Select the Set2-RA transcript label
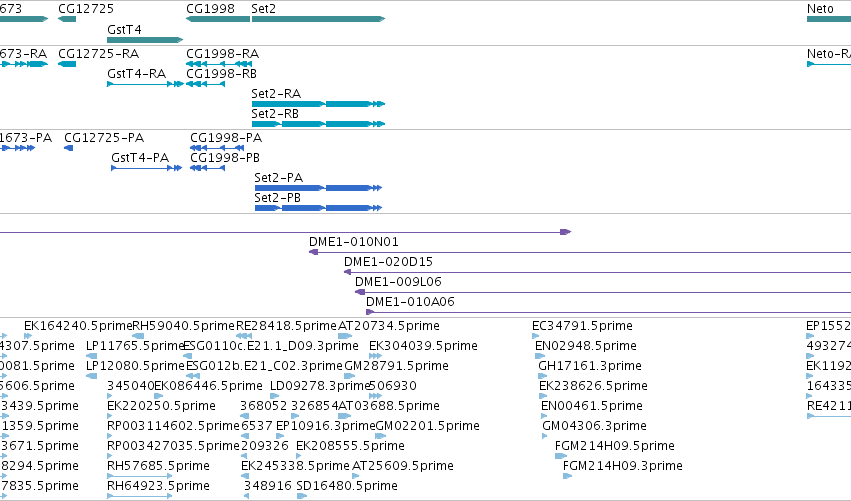The image size is (851, 501). 276,94
